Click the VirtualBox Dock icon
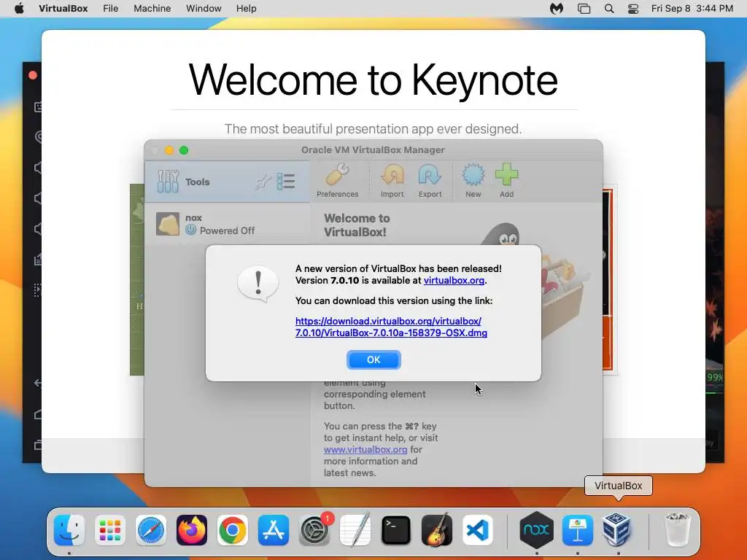The width and height of the screenshot is (747, 560). [617, 530]
